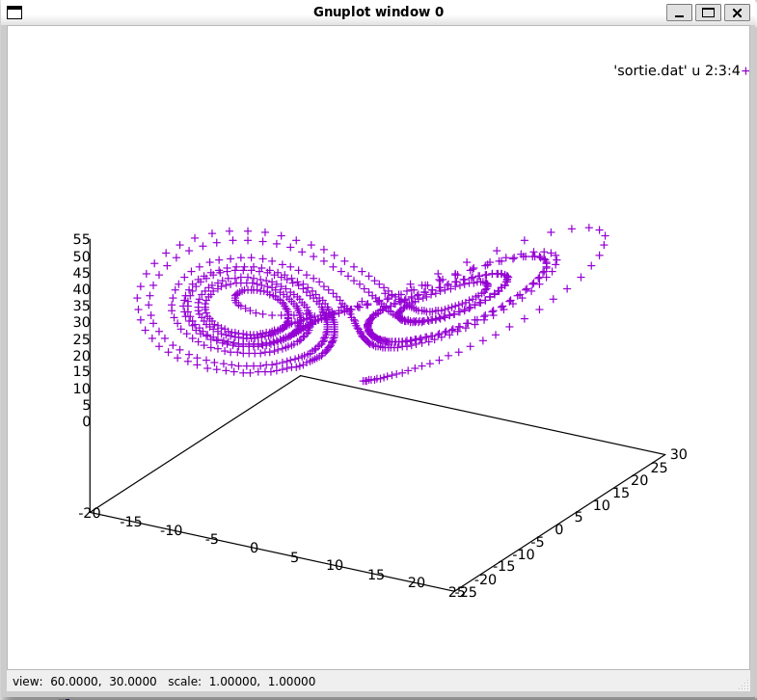Maximize the Gnuplot window
Viewport: 757px width, 700px height.
[708, 12]
